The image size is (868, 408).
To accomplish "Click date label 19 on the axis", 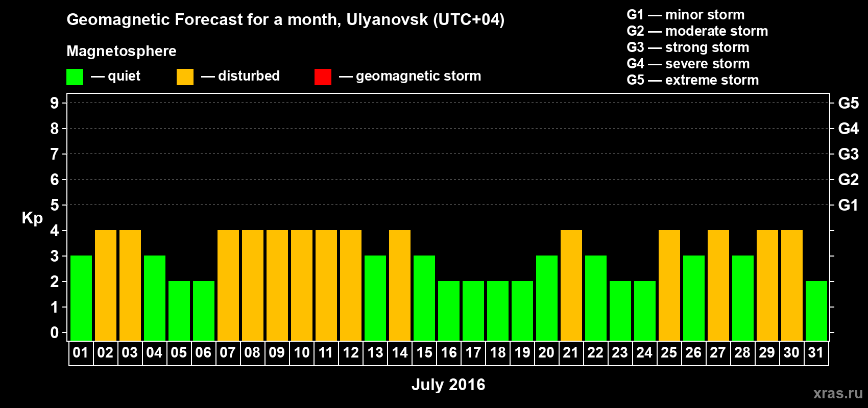I will pos(522,353).
